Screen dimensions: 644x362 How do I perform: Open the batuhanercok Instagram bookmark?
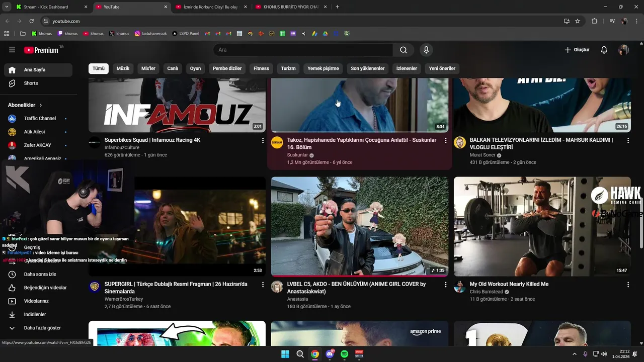click(x=151, y=34)
